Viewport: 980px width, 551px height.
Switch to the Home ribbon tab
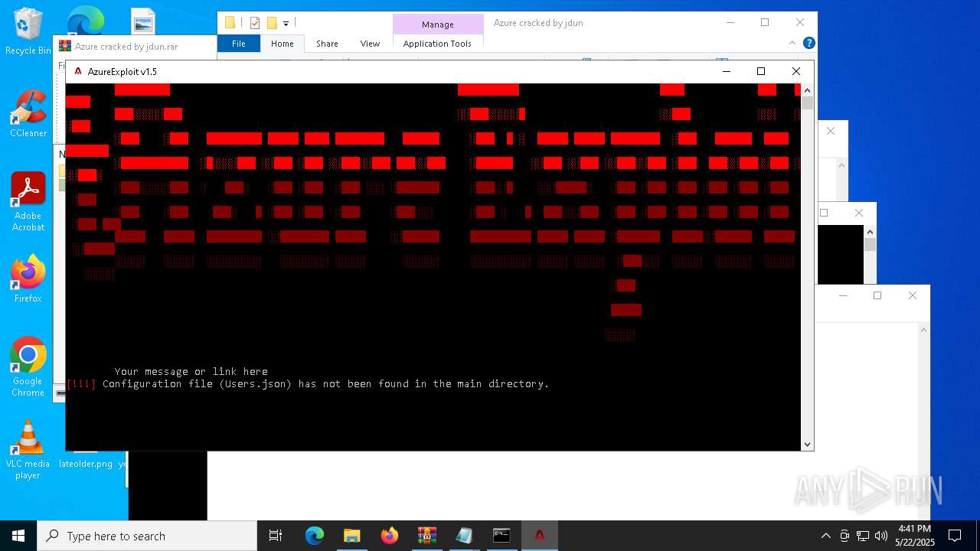(x=283, y=44)
